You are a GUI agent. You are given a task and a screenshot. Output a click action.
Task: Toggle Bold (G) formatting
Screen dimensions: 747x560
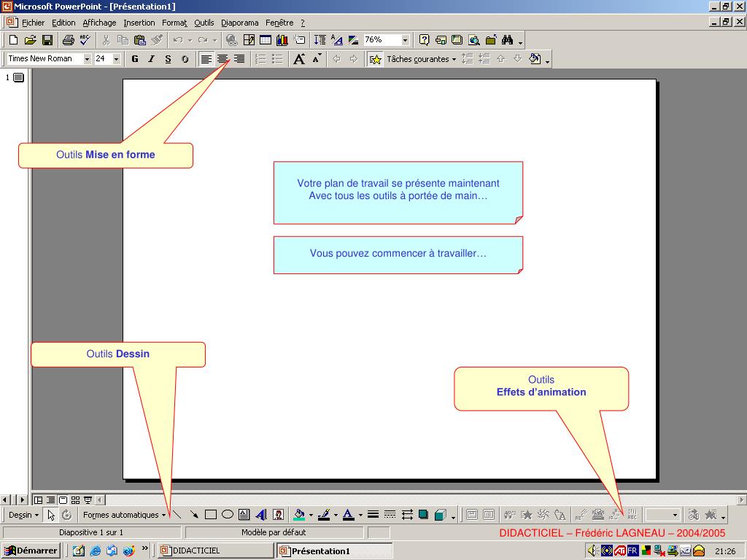click(135, 59)
